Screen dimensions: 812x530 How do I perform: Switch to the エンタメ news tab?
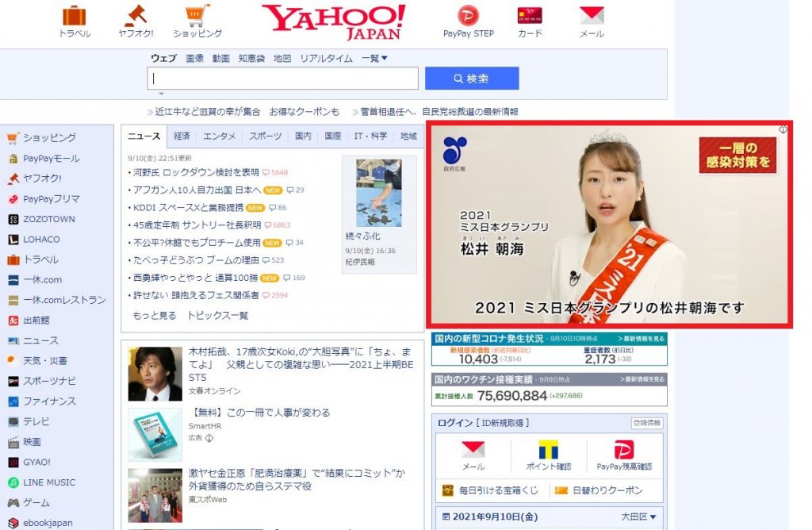coord(219,136)
